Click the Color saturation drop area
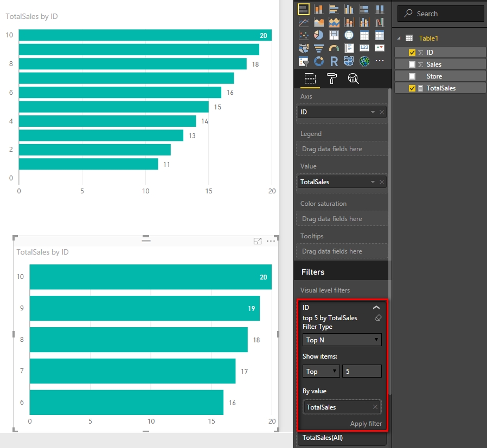487x448 pixels. 342,219
